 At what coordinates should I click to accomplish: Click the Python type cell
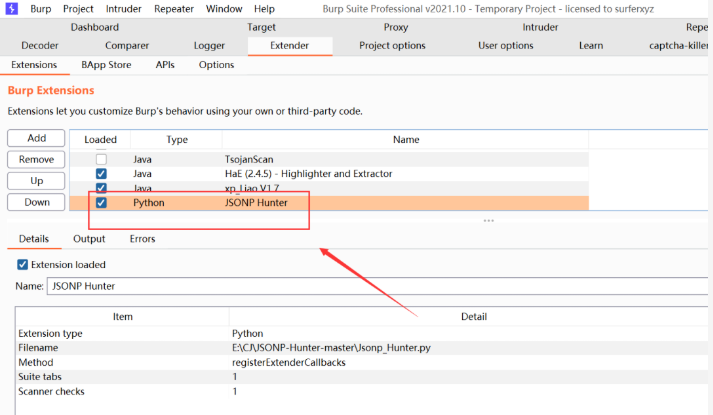[x=149, y=203]
